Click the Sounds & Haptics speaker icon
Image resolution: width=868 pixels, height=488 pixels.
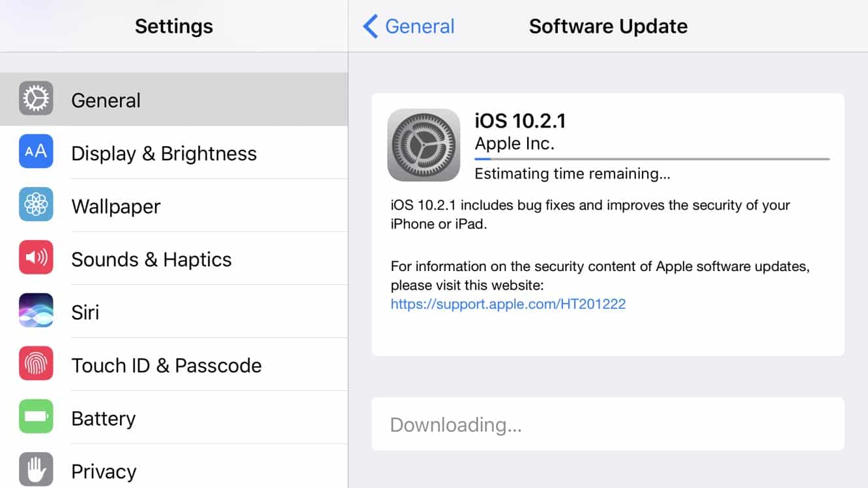[36, 258]
